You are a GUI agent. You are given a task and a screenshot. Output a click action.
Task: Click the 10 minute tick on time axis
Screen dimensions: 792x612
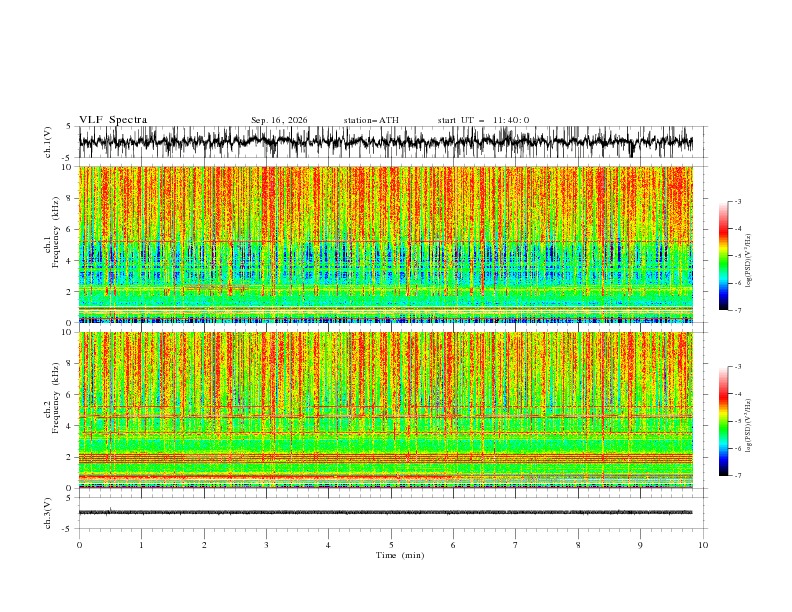coord(703,545)
